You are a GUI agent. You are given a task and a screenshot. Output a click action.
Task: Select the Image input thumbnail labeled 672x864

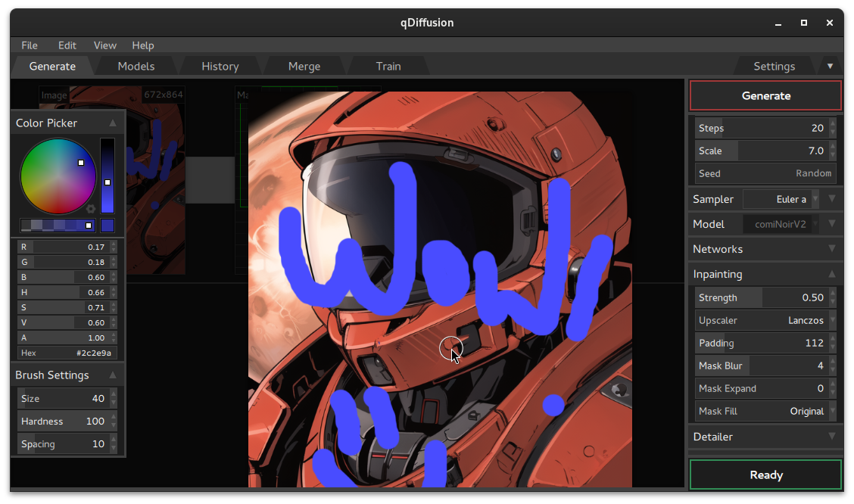(111, 180)
